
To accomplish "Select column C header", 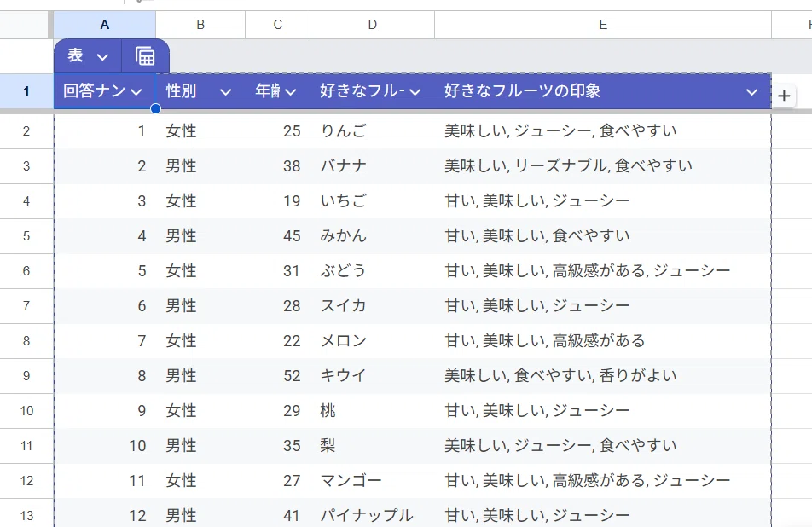I will (x=277, y=25).
